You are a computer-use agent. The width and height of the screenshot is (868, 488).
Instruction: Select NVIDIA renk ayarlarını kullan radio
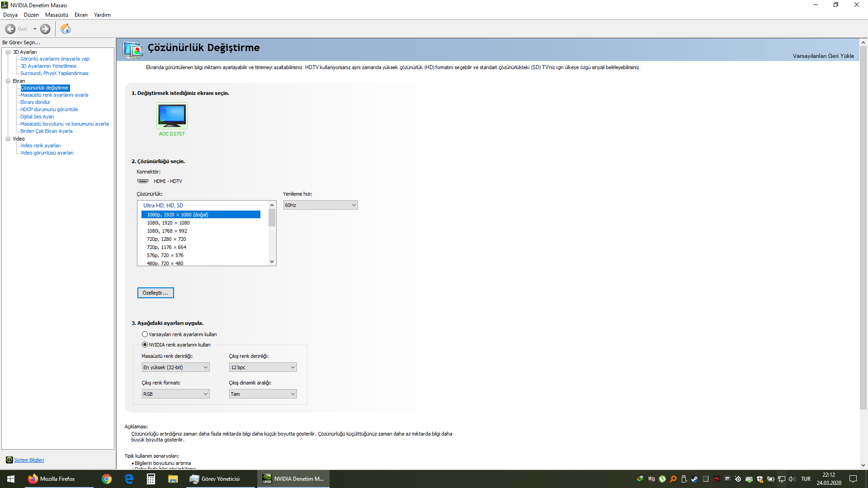coord(145,345)
